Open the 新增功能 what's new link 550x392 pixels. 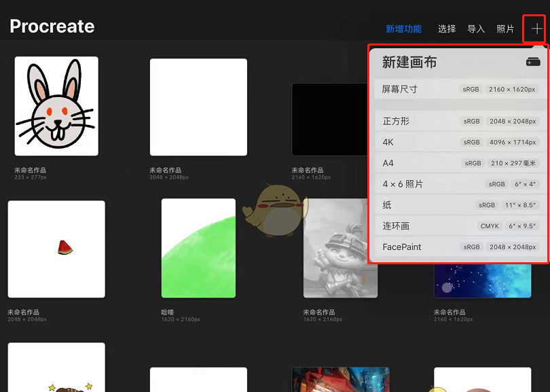point(404,29)
